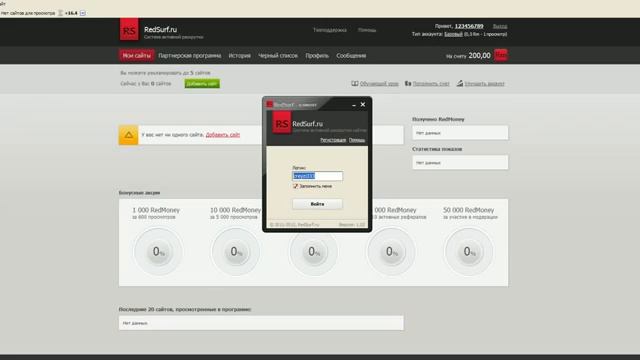Click the version text at dialog bottom right

pyautogui.click(x=352, y=224)
